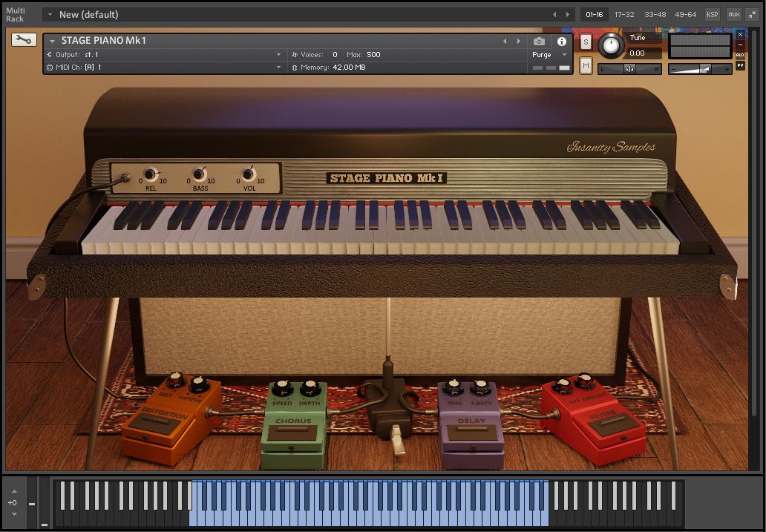766x532 pixels.
Task: Mute the instrument with M button
Action: (586, 66)
